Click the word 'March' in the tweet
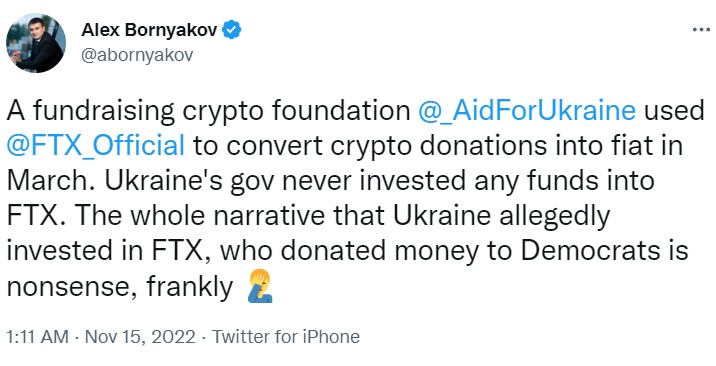The image size is (716, 366). click(51, 181)
